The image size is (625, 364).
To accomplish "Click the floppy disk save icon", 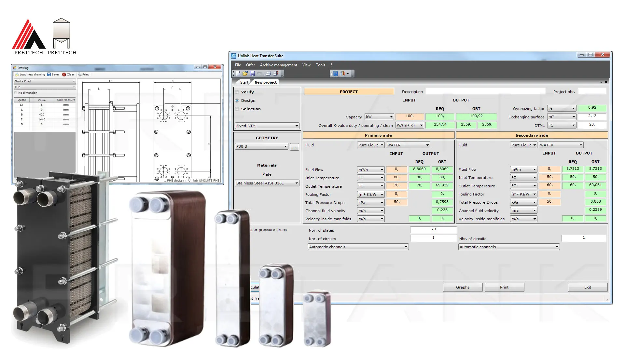I will pyautogui.click(x=252, y=74).
